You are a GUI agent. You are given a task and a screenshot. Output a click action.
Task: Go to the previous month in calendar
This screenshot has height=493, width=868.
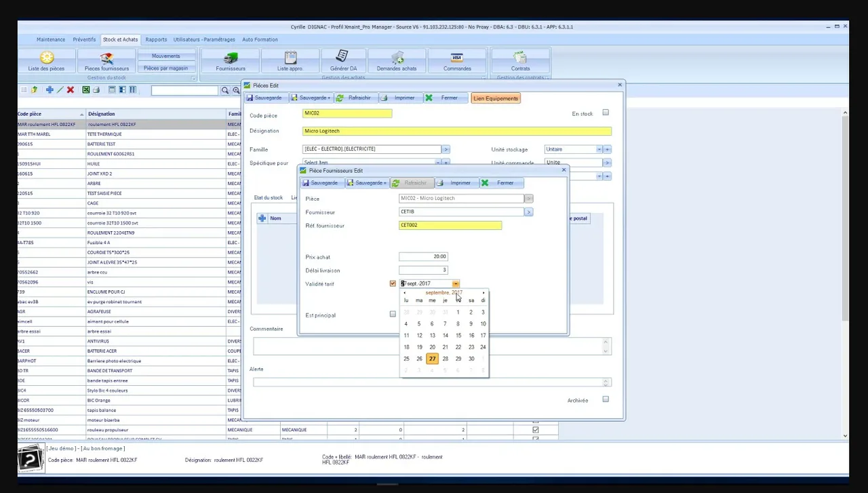(x=405, y=293)
